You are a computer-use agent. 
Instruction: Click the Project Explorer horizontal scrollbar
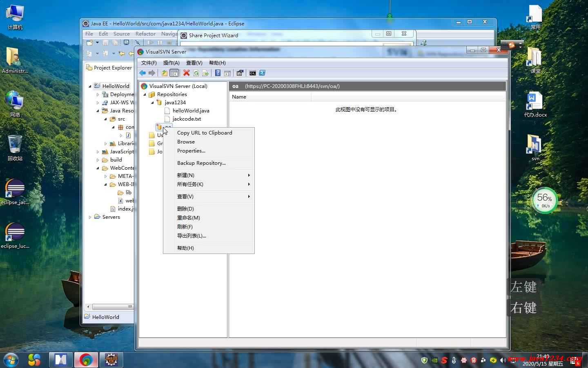pyautogui.click(x=110, y=306)
